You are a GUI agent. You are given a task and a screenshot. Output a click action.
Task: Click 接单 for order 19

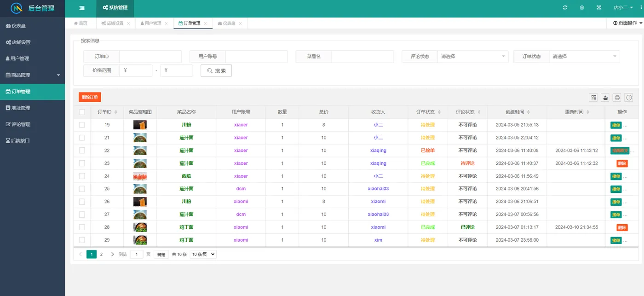pyautogui.click(x=616, y=125)
